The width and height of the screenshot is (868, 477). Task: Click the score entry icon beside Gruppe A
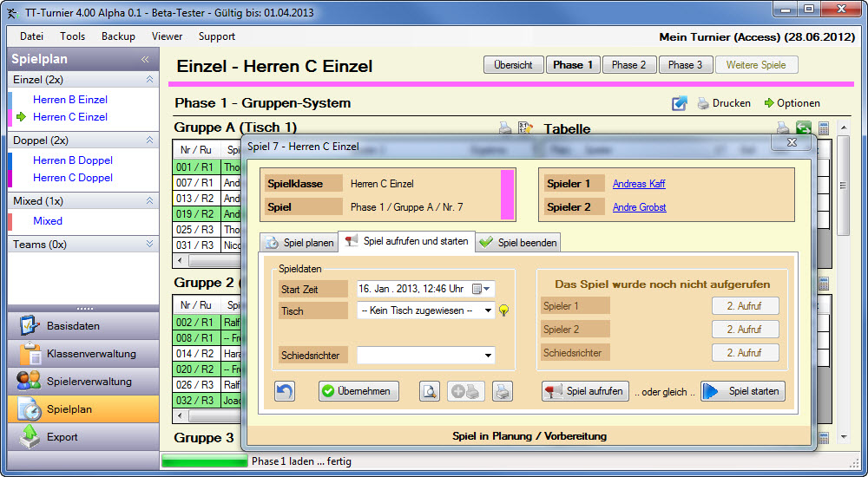point(525,128)
